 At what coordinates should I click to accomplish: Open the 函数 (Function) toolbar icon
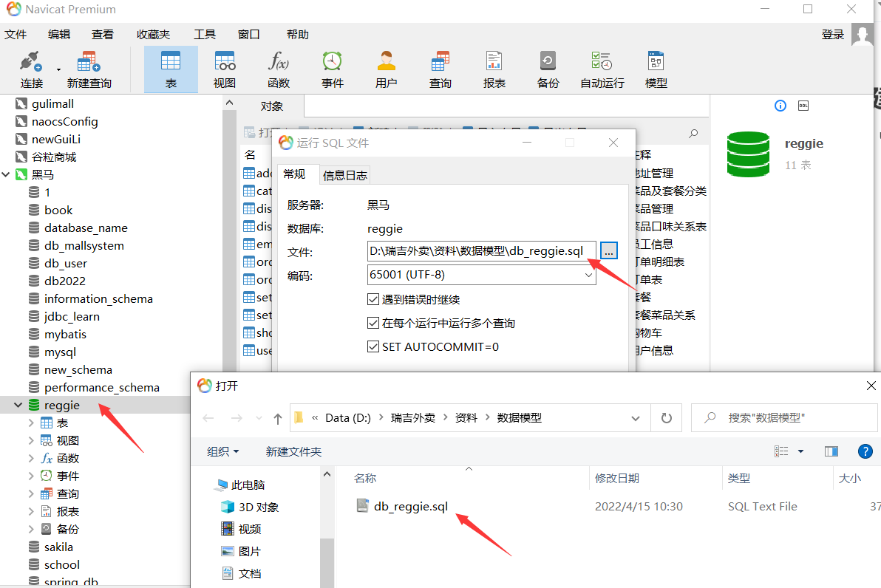pos(279,69)
